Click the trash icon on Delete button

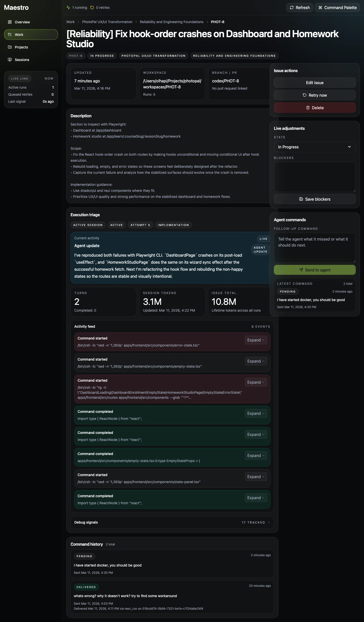[x=308, y=108]
